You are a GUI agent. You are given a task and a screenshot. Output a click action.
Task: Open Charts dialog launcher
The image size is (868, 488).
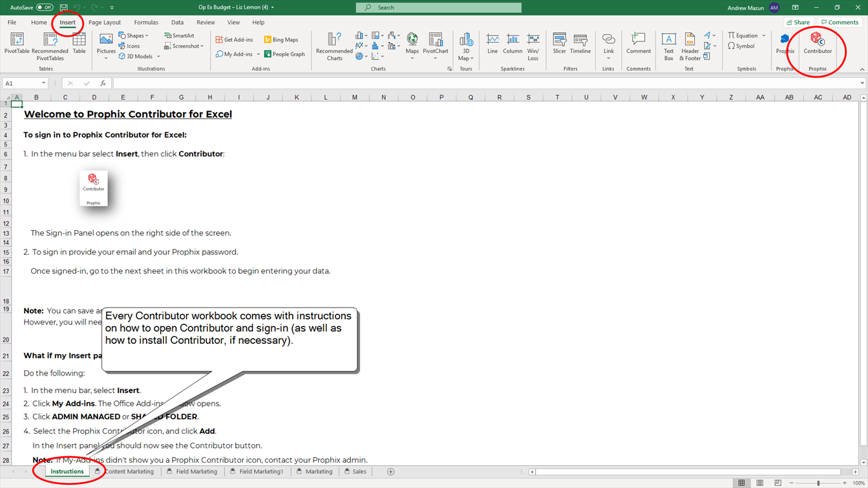coord(449,69)
